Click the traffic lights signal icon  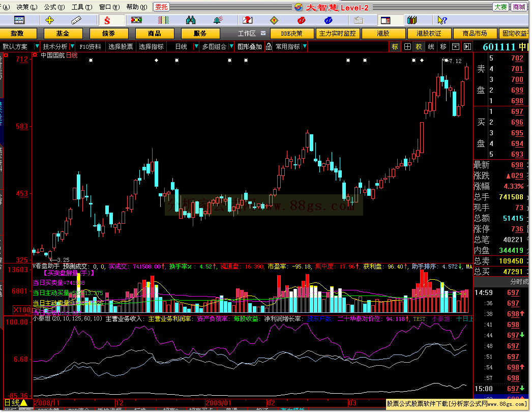[x=136, y=20]
